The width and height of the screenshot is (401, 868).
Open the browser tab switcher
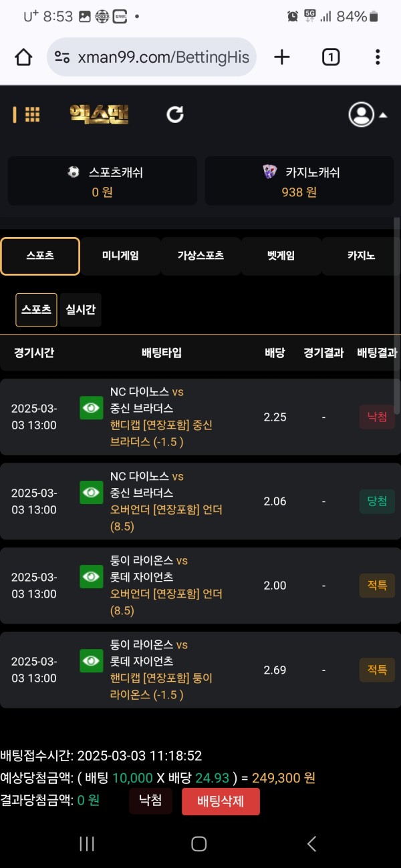tap(331, 57)
